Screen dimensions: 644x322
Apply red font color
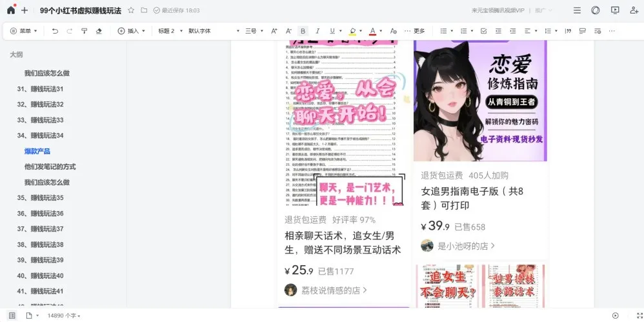point(372,31)
